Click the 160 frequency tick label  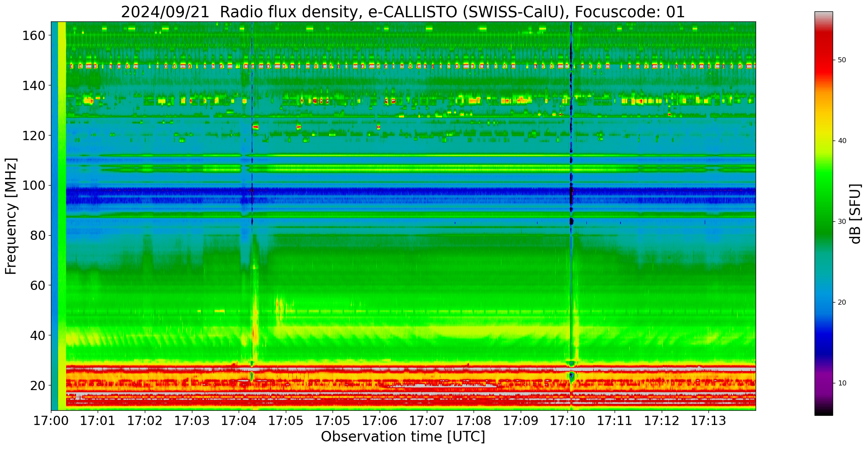(33, 36)
